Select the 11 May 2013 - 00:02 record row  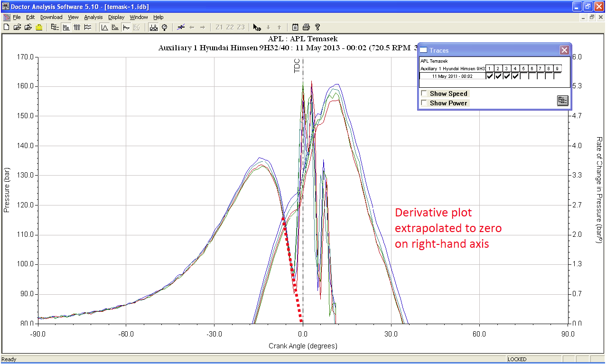pyautogui.click(x=452, y=76)
